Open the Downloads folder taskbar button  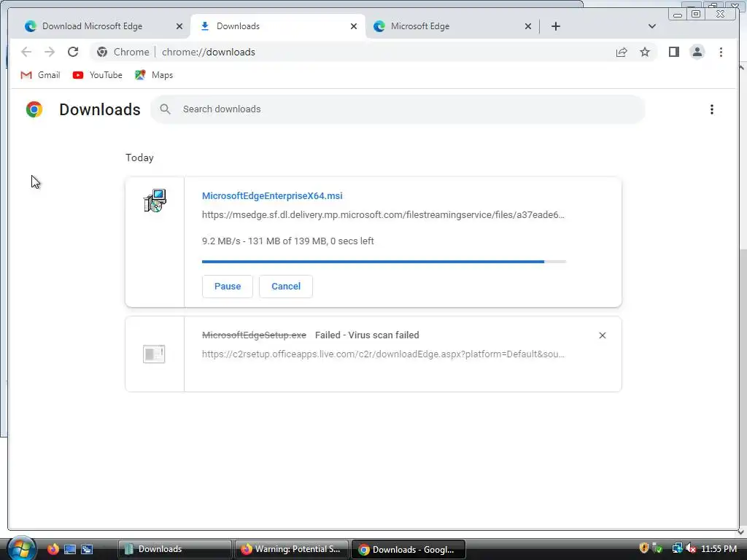tap(174, 549)
